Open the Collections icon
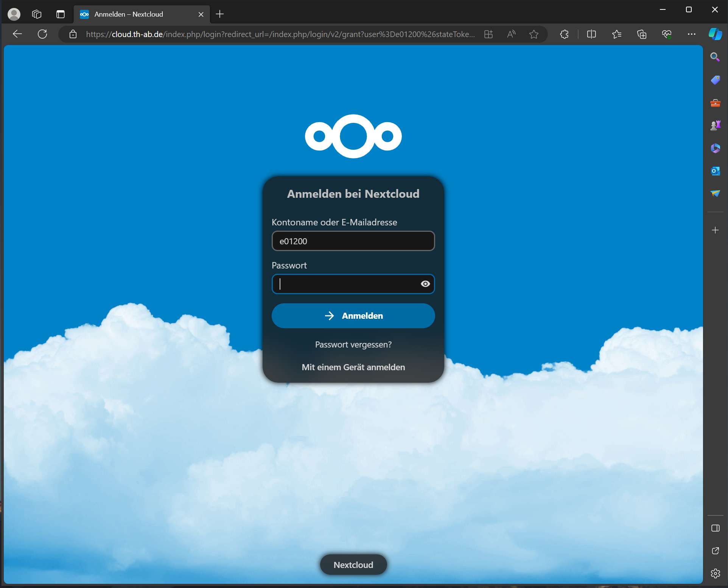This screenshot has height=588, width=728. click(642, 34)
